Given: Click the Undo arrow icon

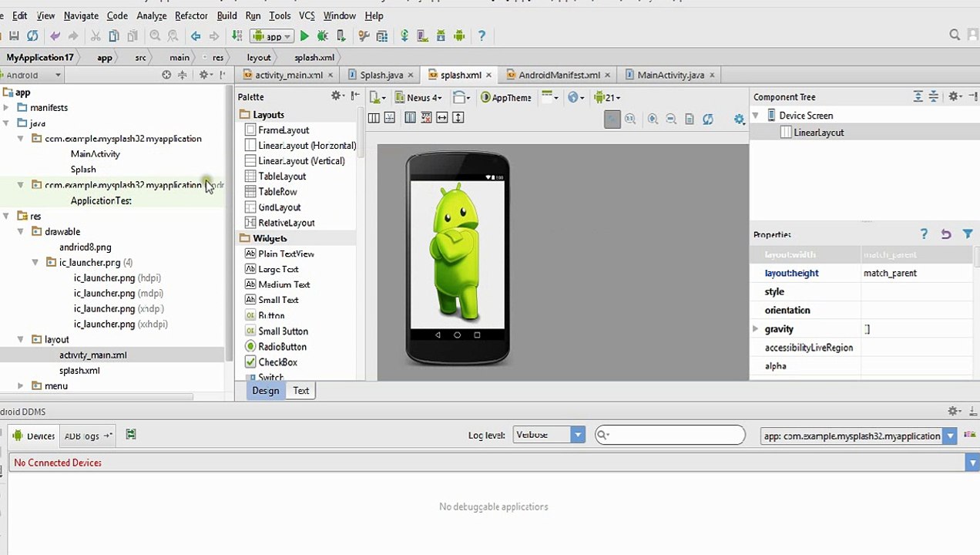Looking at the screenshot, I should pos(55,35).
